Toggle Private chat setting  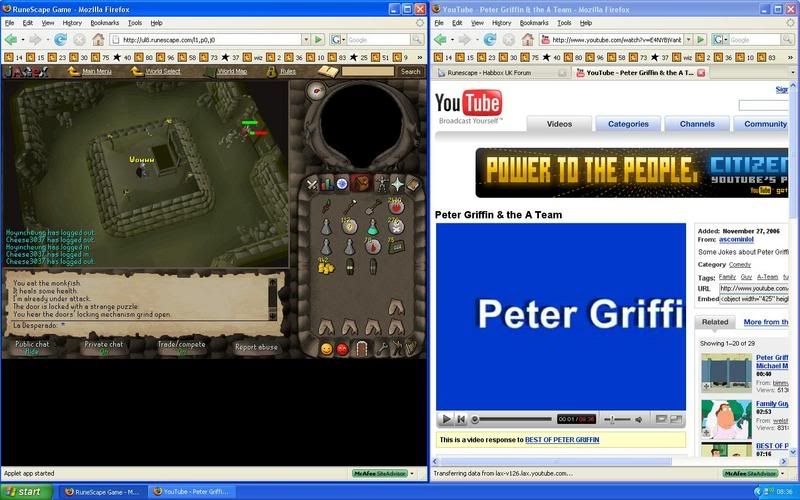(x=104, y=347)
